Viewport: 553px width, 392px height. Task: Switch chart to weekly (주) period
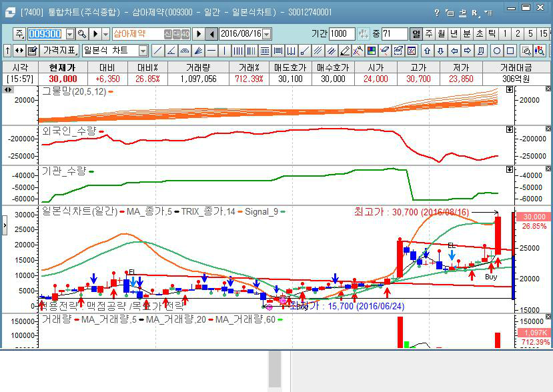429,34
